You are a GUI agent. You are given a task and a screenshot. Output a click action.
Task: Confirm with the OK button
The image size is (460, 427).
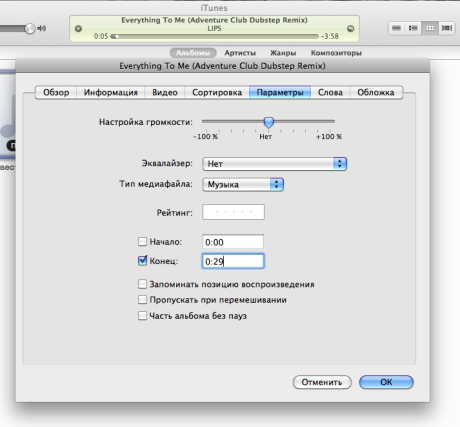pos(386,382)
